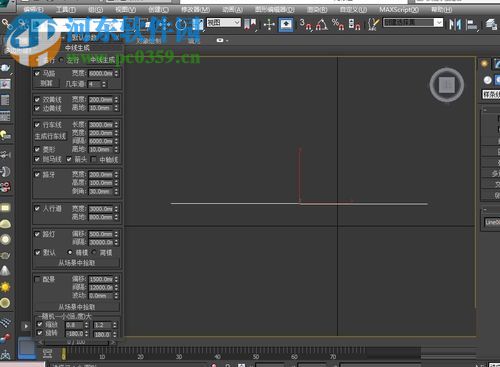Click the 生成行车线 button
The width and height of the screenshot is (500, 367).
coord(50,136)
